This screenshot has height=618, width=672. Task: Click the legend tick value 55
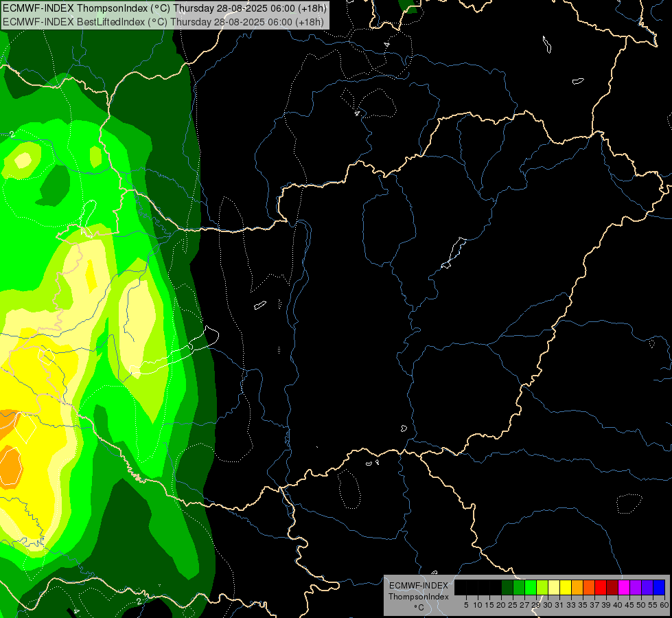click(653, 605)
